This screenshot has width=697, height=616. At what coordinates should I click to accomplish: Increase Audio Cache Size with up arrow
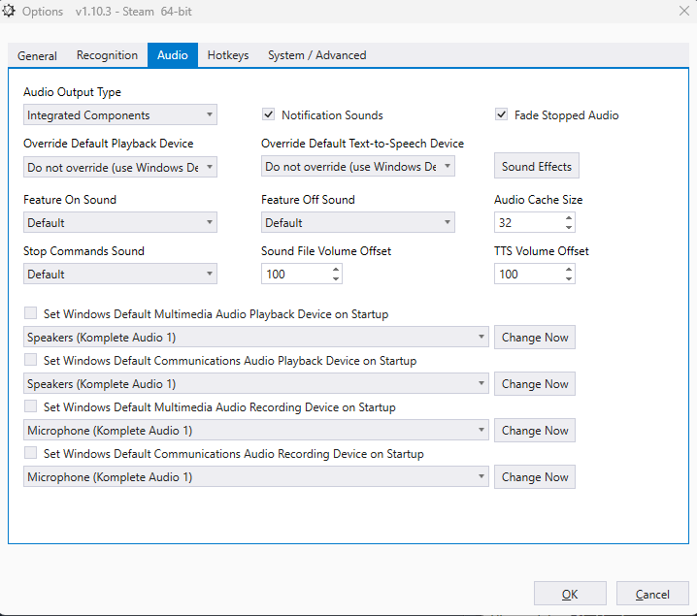(x=569, y=217)
